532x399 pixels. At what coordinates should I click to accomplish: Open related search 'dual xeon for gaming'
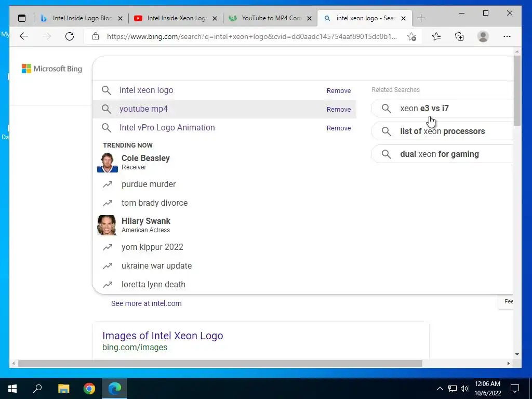(x=442, y=154)
